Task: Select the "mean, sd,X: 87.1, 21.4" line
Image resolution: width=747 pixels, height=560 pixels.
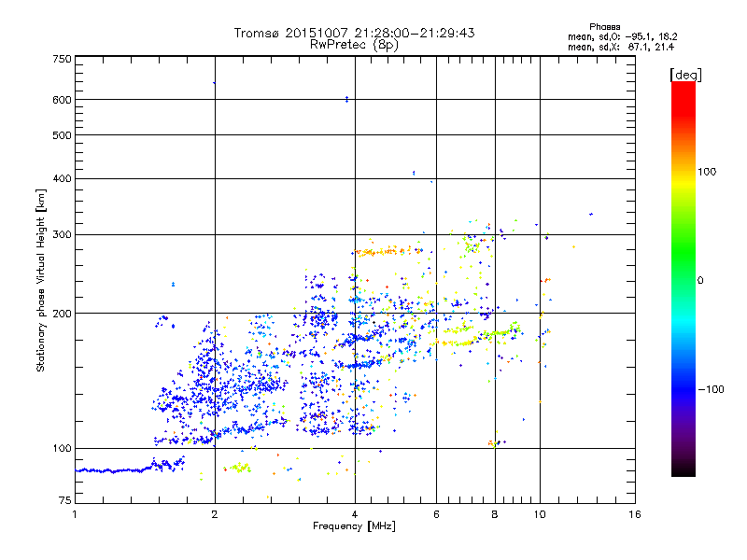Action: 621,47
